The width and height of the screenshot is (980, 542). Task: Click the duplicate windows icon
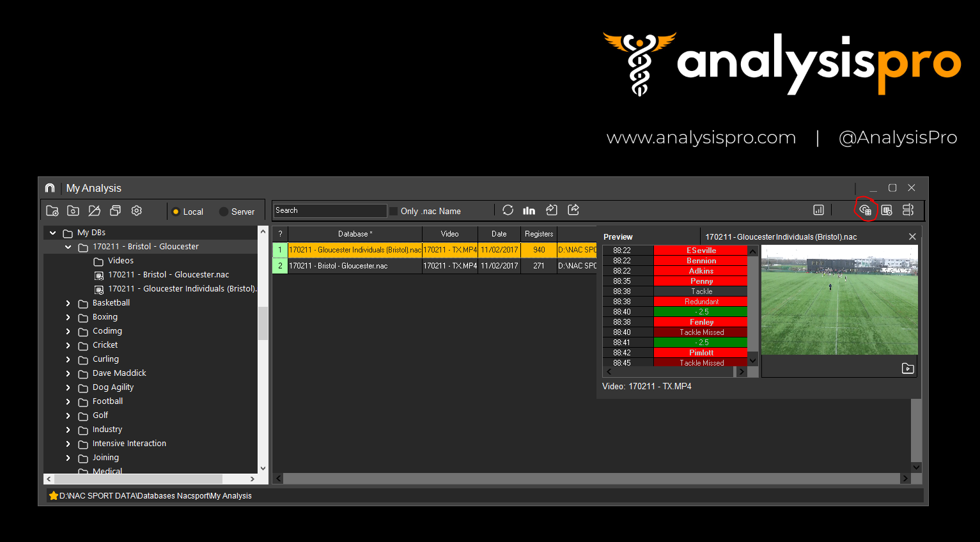[x=116, y=210]
